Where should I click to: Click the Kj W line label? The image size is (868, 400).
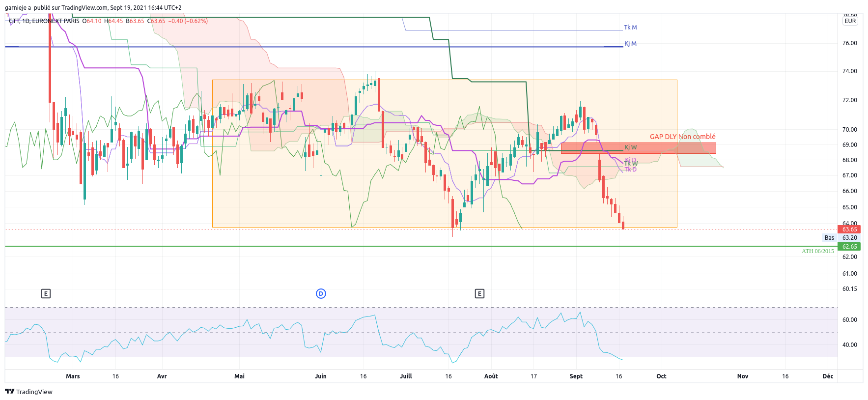[631, 147]
